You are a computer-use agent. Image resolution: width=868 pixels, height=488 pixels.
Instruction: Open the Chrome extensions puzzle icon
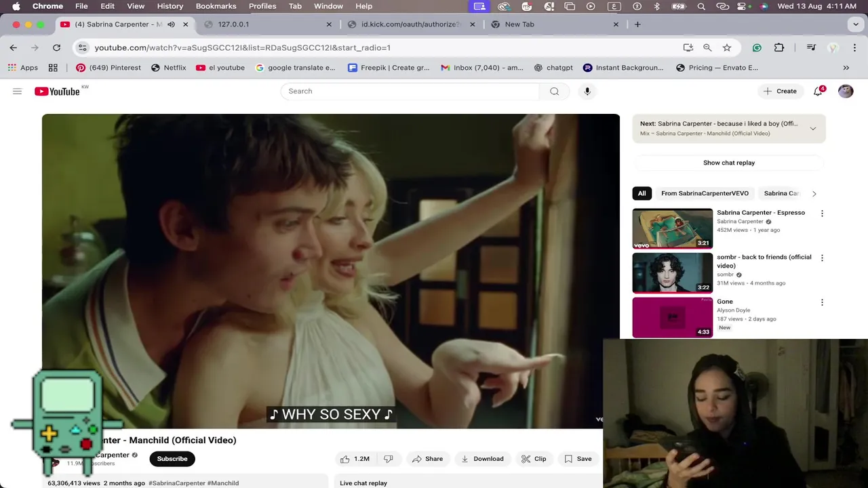(x=779, y=47)
